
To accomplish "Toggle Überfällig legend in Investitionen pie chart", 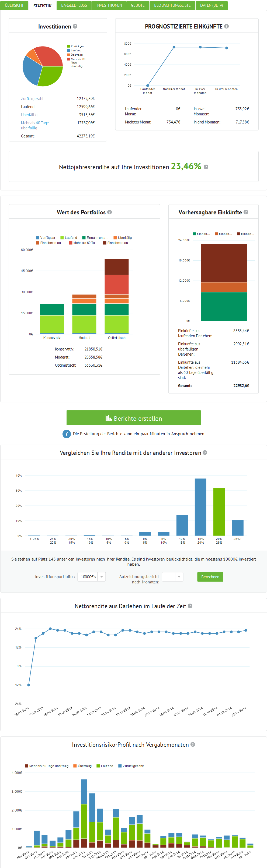I will (x=75, y=55).
